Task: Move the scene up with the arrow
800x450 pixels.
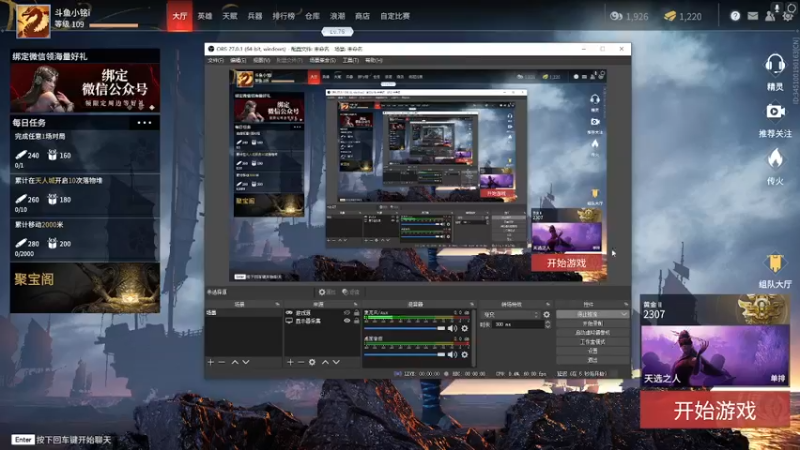Action: [x=235, y=362]
